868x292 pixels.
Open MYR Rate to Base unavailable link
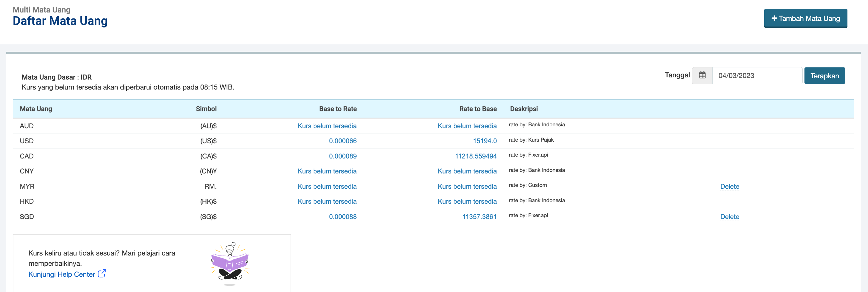click(467, 186)
